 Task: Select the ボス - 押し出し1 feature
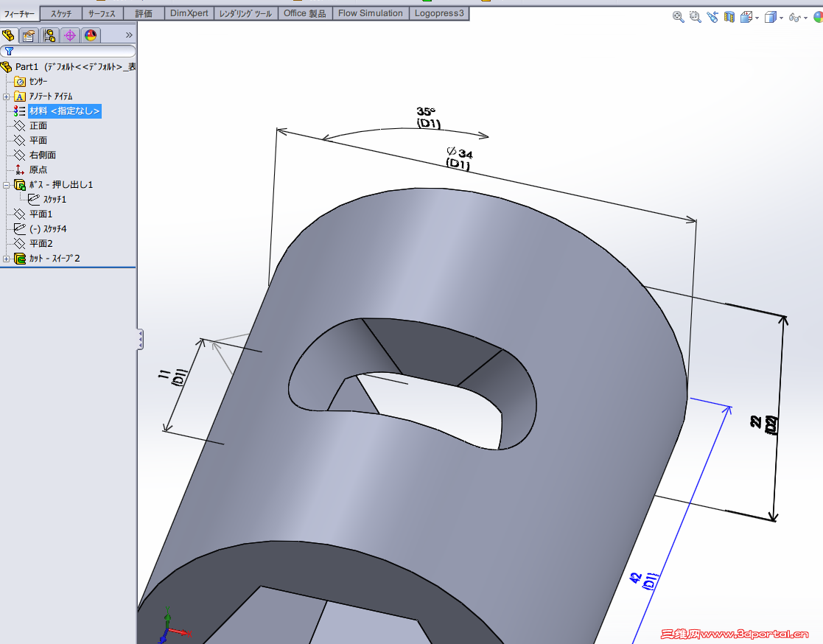[x=61, y=185]
